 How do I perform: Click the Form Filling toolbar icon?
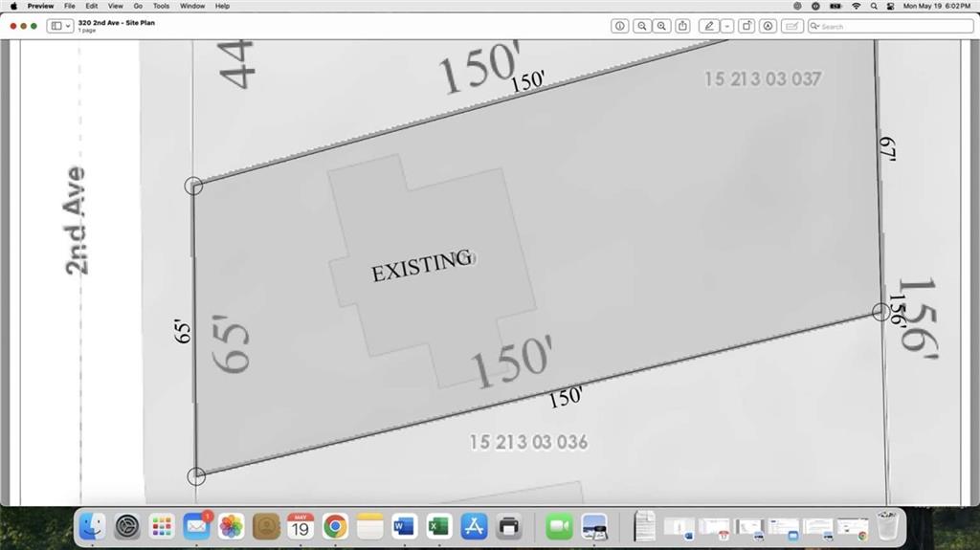pos(792,26)
